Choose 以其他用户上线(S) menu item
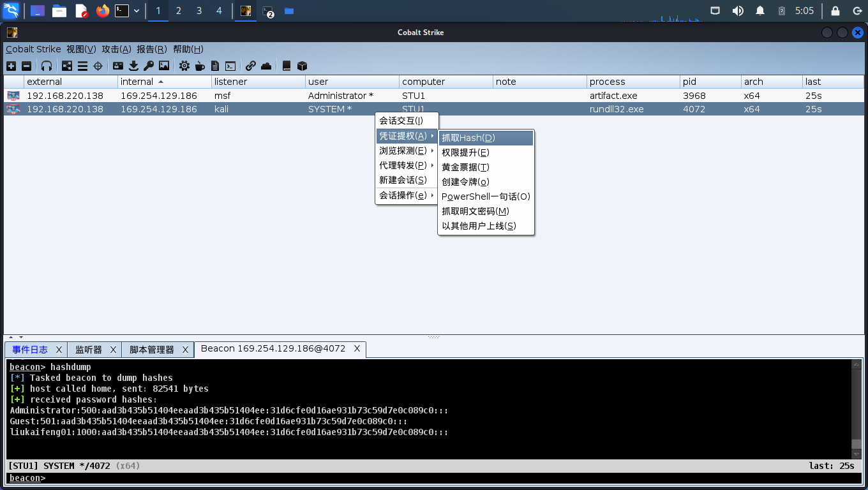The width and height of the screenshot is (868, 490). (486, 226)
